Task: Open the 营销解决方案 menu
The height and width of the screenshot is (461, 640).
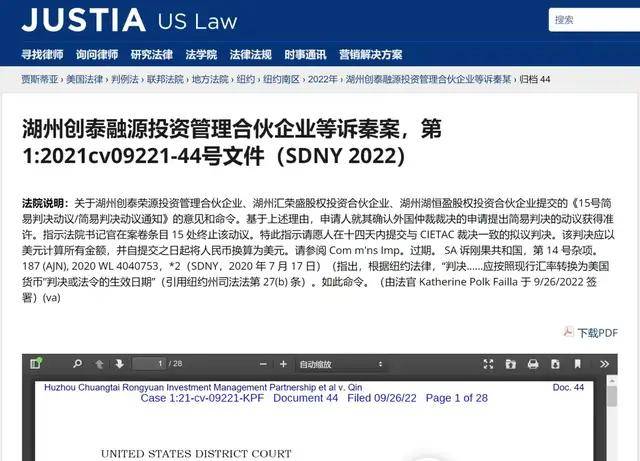Action: pyautogui.click(x=371, y=54)
